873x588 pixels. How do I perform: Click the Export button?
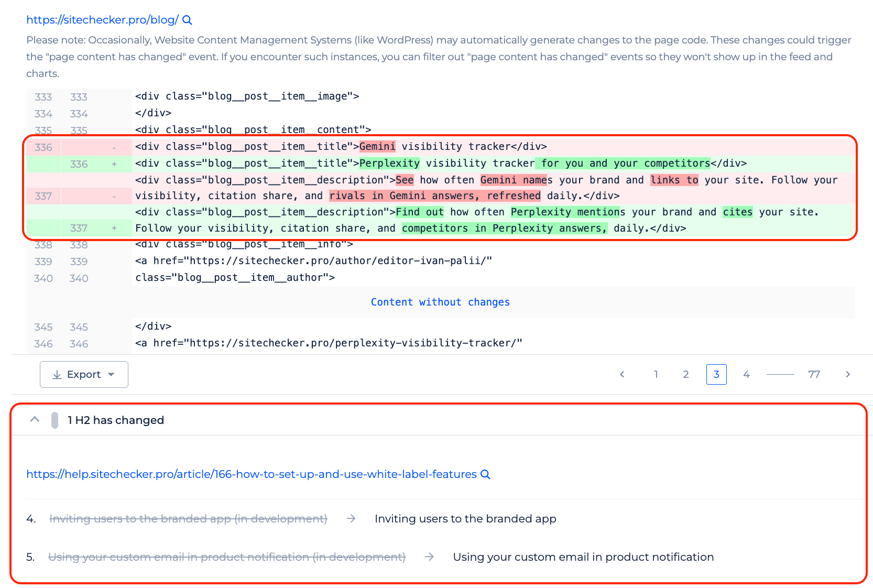84,374
